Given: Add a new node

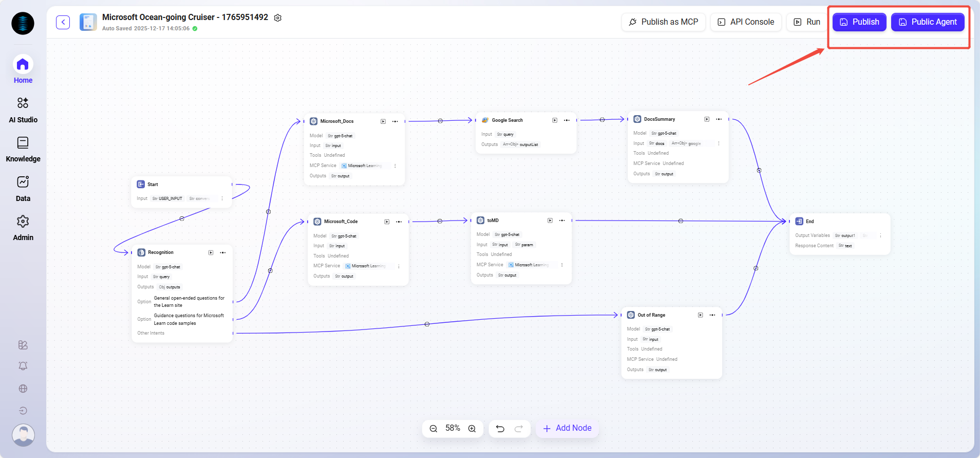Looking at the screenshot, I should tap(567, 428).
